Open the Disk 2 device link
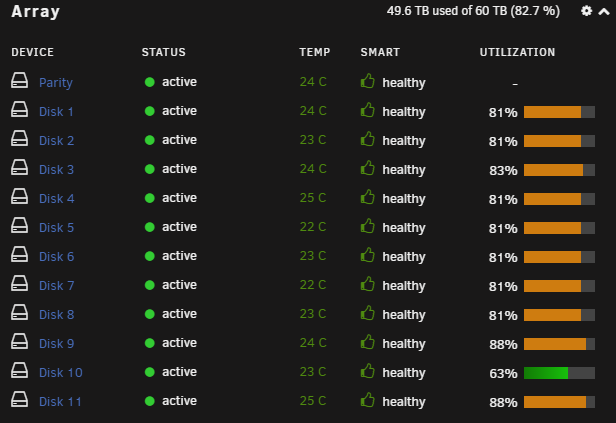616x423 pixels. coord(57,141)
